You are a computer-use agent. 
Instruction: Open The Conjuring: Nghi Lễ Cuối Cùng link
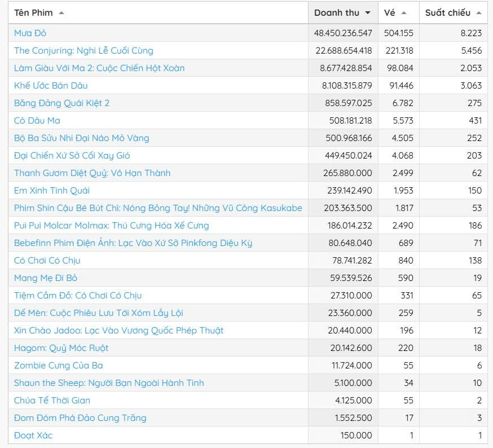[x=83, y=51]
